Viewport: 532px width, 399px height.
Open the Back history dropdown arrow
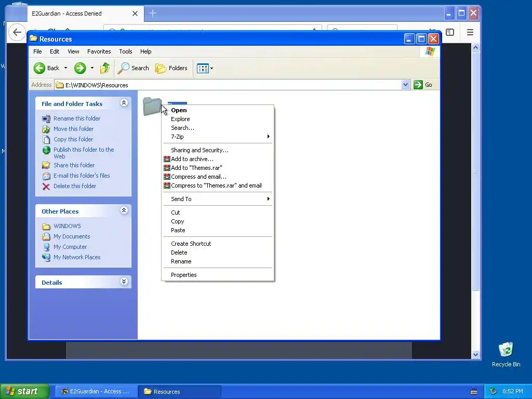coord(65,68)
